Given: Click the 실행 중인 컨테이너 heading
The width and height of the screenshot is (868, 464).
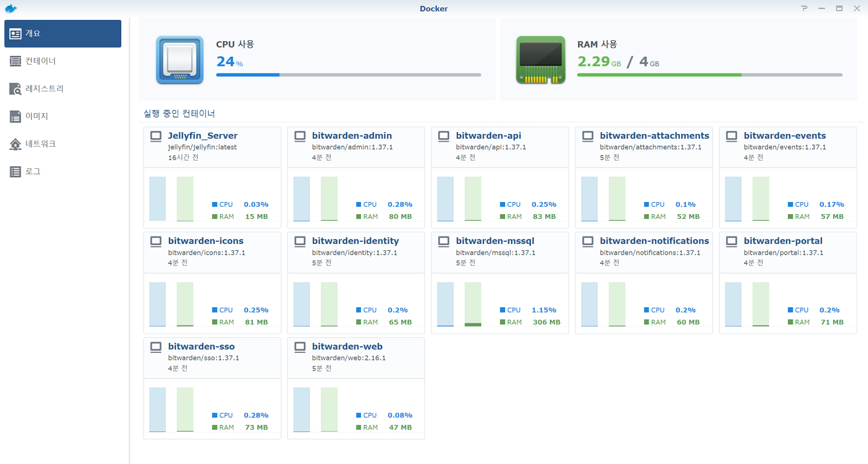Looking at the screenshot, I should (x=179, y=113).
